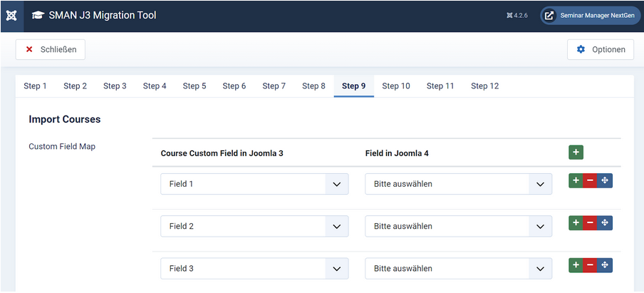Add row after Field 1 row
The width and height of the screenshot is (644, 293).
point(576,181)
